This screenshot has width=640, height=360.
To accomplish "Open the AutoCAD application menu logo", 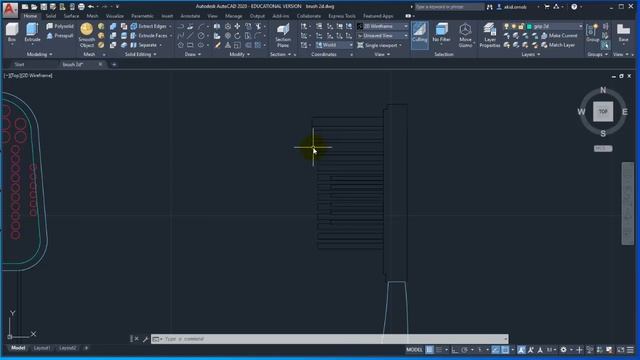I will (x=10, y=9).
